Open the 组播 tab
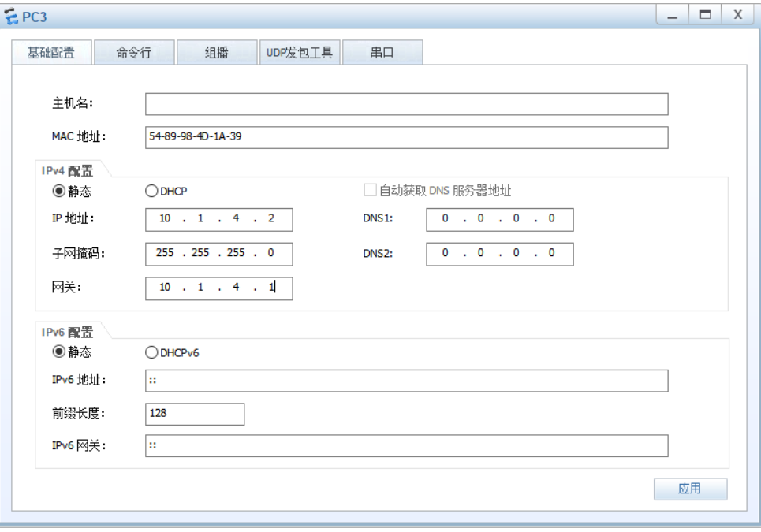The height and width of the screenshot is (532, 761). (216, 52)
